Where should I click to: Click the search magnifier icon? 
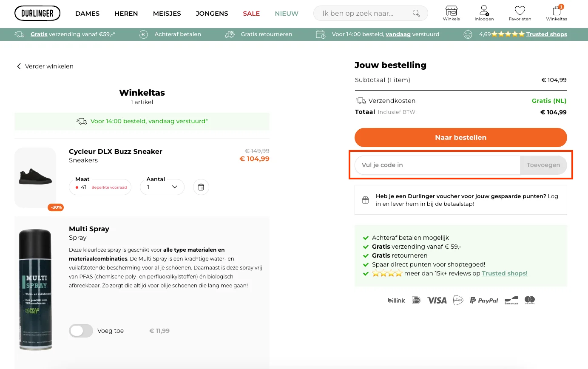[x=416, y=13]
